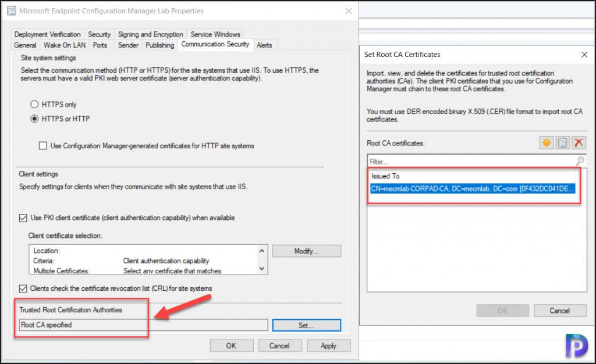Click down arrow in certificate selection list
This screenshot has height=364, width=596.
pos(261,269)
